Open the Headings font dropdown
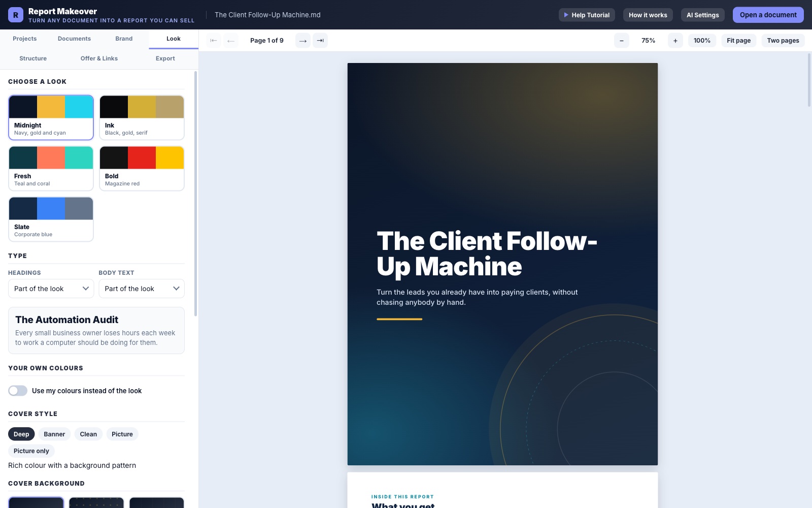 (x=51, y=289)
